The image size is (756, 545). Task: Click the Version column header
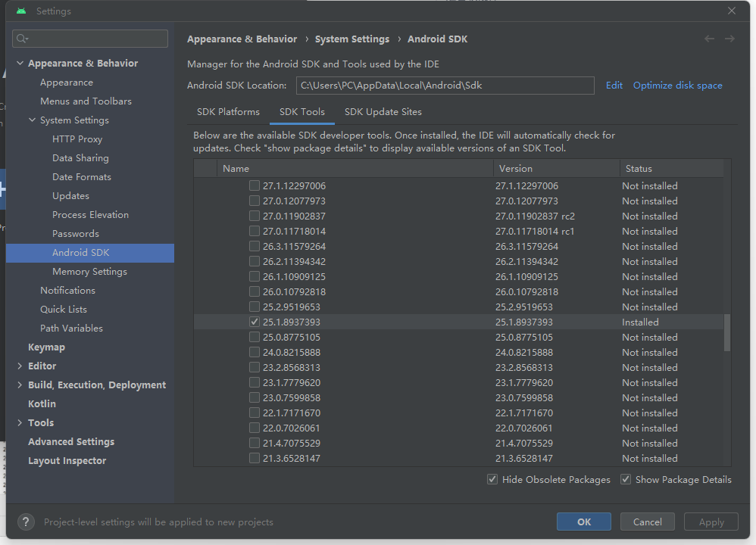point(556,169)
